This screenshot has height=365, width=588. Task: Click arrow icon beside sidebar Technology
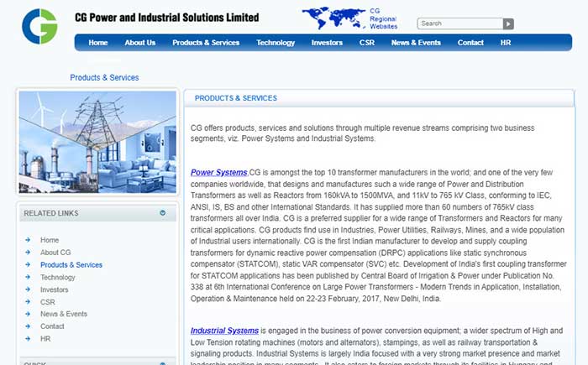tap(28, 277)
